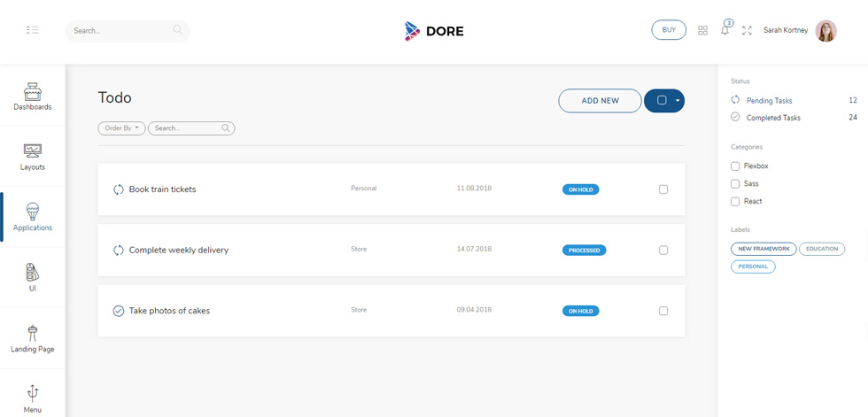Open the Menu sidebar icon
This screenshot has width=868, height=417.
(33, 393)
